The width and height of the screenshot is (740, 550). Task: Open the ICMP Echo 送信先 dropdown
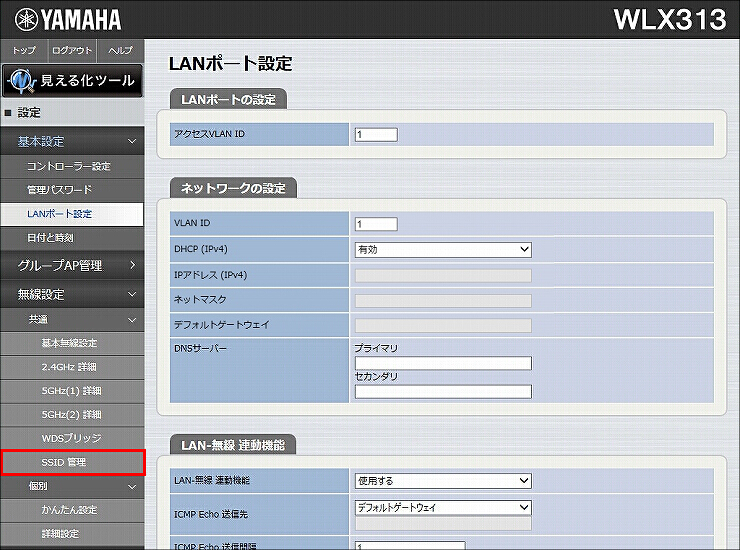443,508
